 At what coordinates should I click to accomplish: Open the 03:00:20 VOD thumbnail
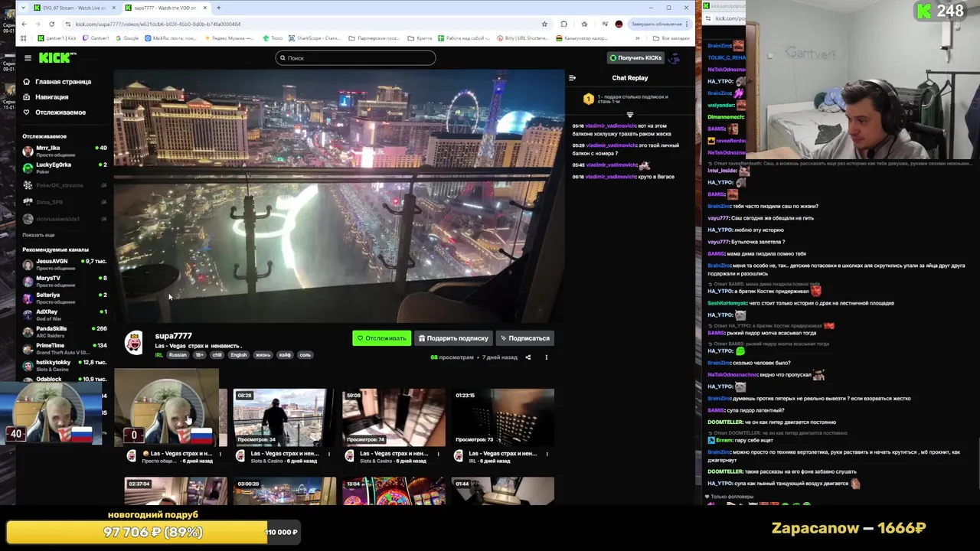[x=284, y=491]
